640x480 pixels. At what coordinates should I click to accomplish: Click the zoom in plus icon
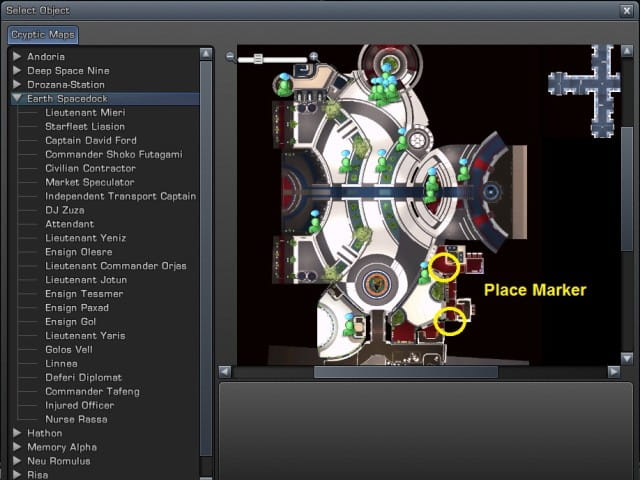[314, 57]
